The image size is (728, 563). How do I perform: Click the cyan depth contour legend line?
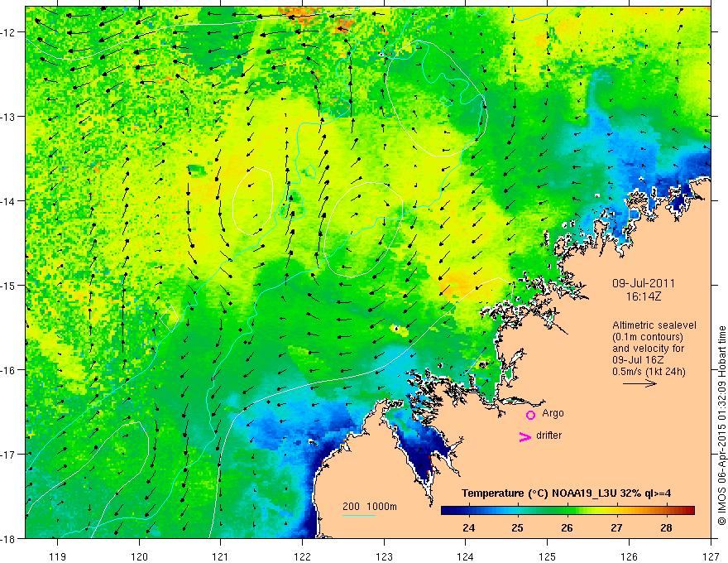point(359,515)
